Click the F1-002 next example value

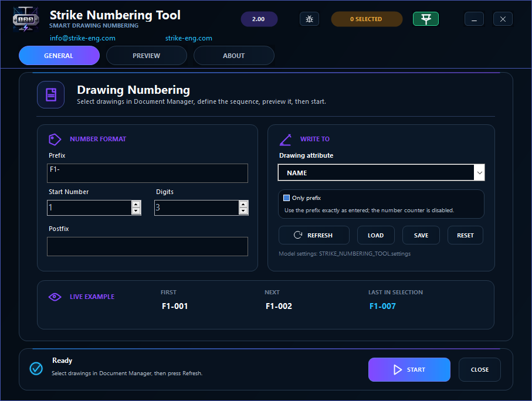click(x=279, y=306)
